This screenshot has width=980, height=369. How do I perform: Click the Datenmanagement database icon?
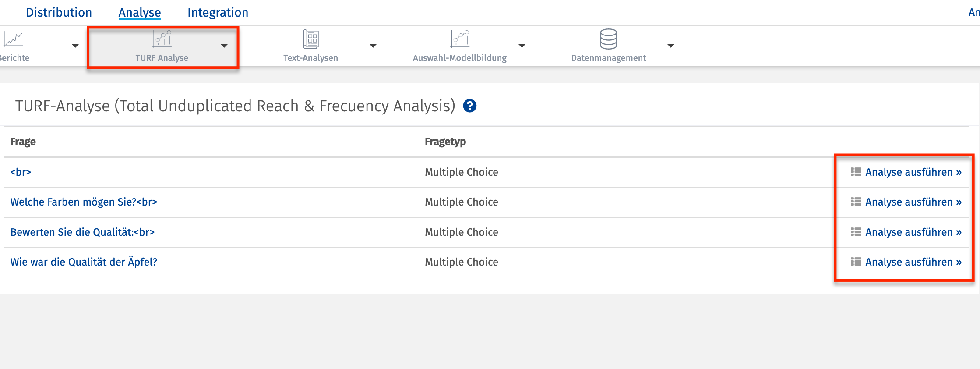coord(609,39)
